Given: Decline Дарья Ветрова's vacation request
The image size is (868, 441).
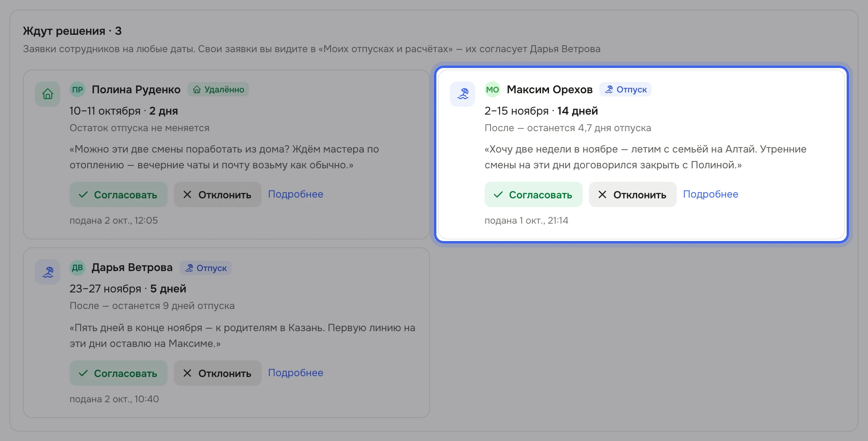Looking at the screenshot, I should [x=218, y=373].
